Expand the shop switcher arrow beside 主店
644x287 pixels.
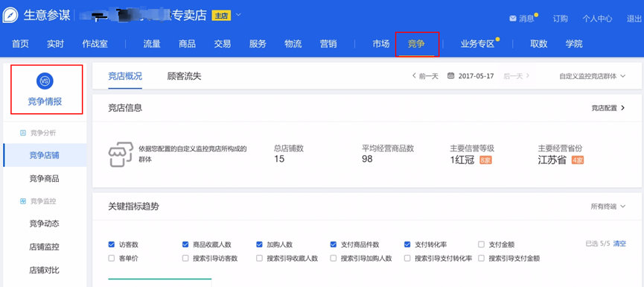(x=239, y=15)
